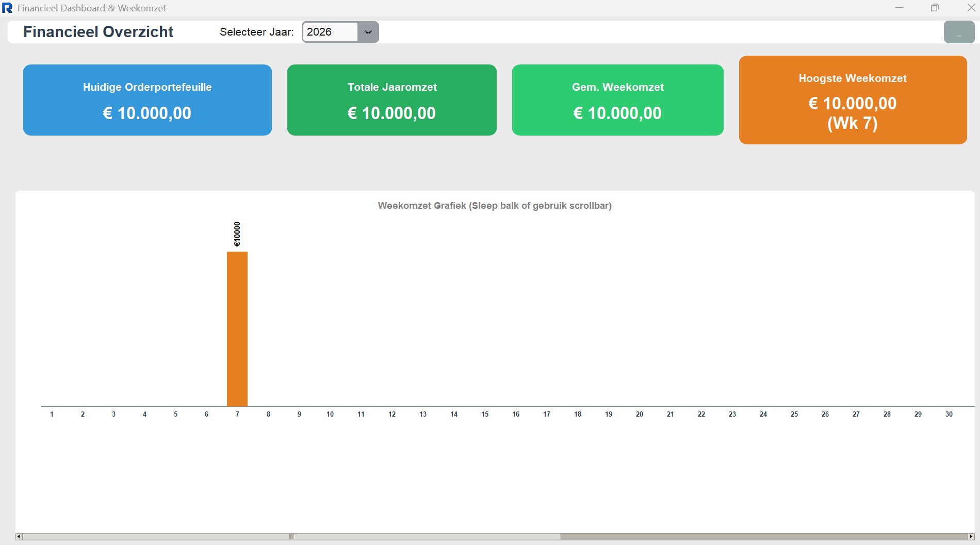Image resolution: width=980 pixels, height=545 pixels.
Task: Click the 2026 year selection field
Action: 330,32
